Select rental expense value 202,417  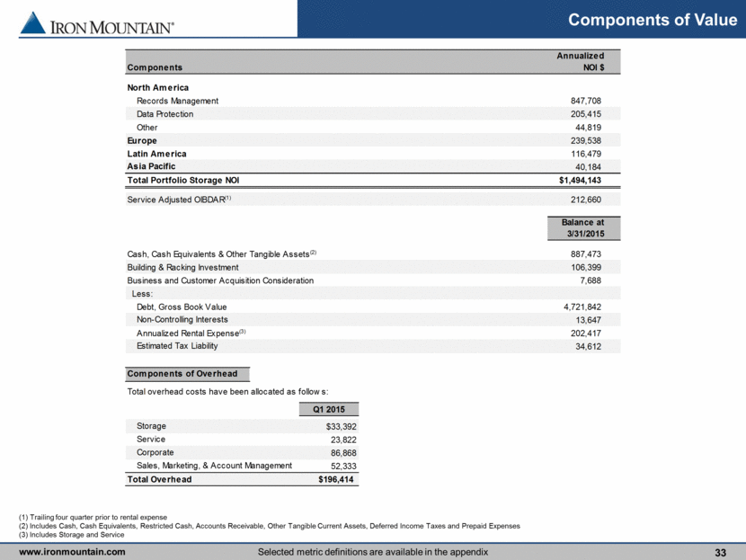[586, 333]
